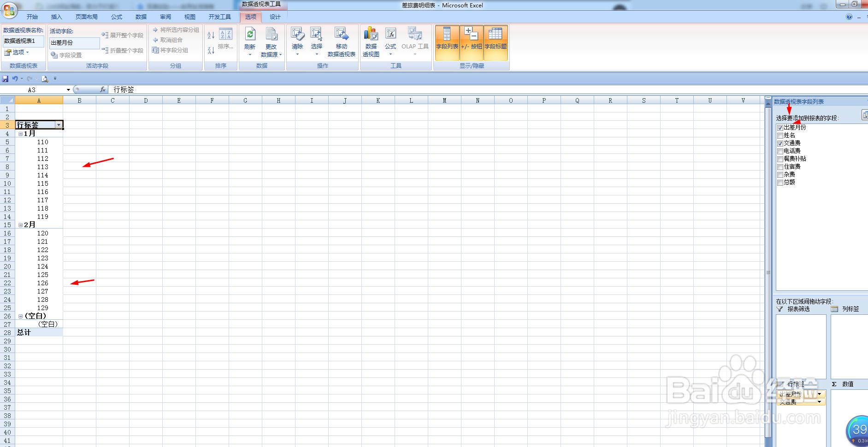Click Group Selection (将所选内容分组)
This screenshot has width=868, height=447.
click(176, 30)
